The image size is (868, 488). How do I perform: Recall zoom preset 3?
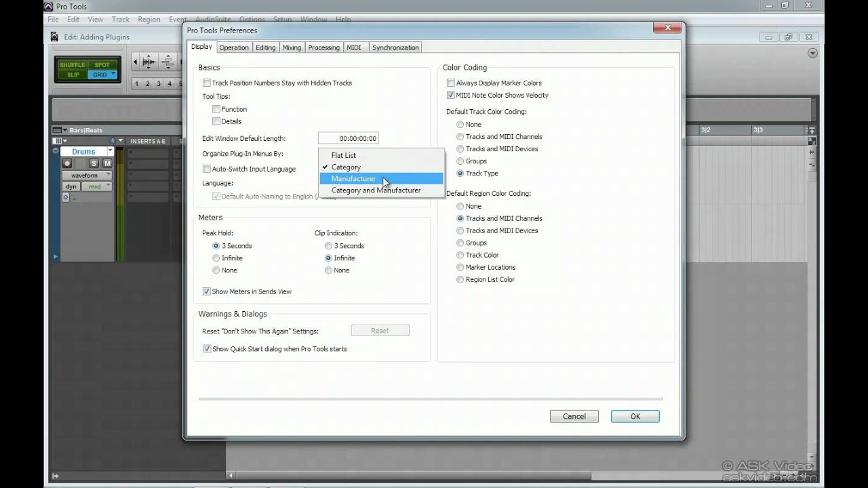coord(159,84)
